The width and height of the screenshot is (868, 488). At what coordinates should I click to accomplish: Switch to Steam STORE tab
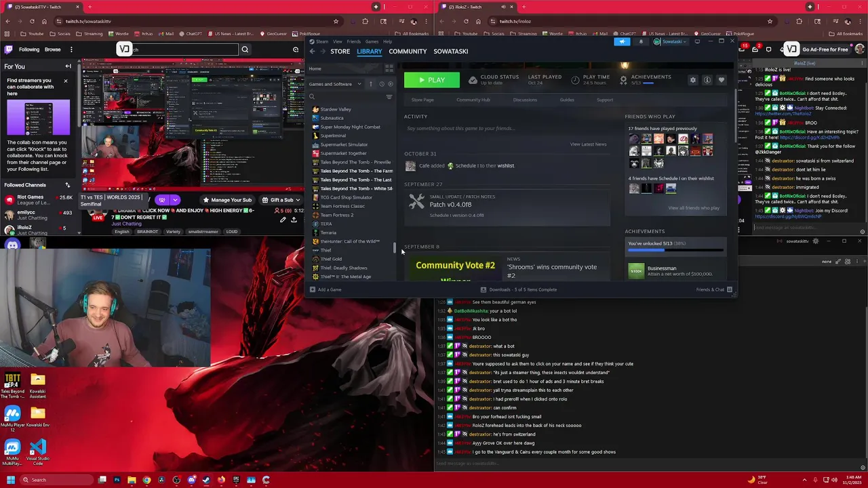pos(340,52)
